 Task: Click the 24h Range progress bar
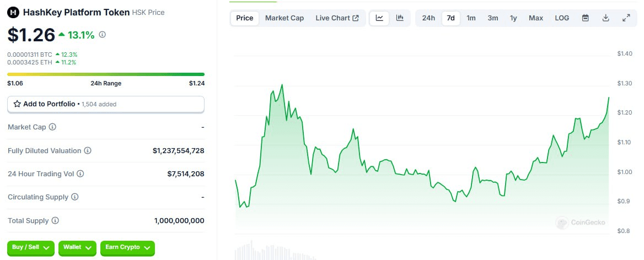(106, 74)
